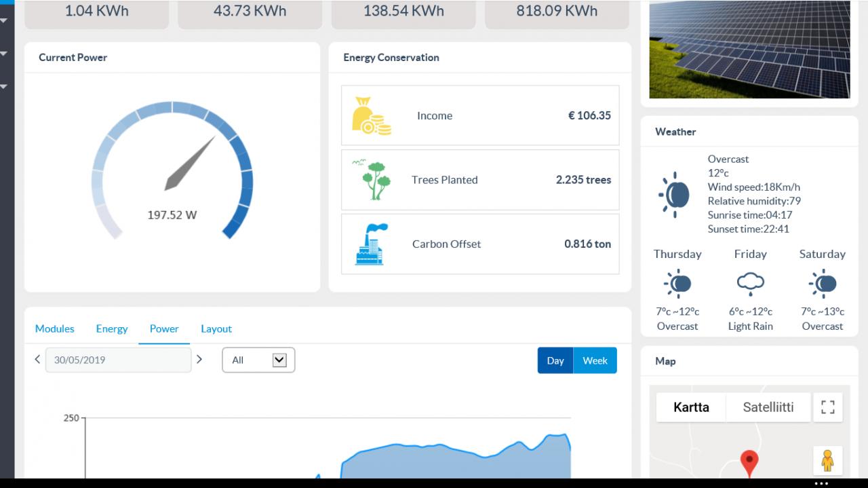The width and height of the screenshot is (868, 488).
Task: Select the Power tab
Action: (164, 329)
